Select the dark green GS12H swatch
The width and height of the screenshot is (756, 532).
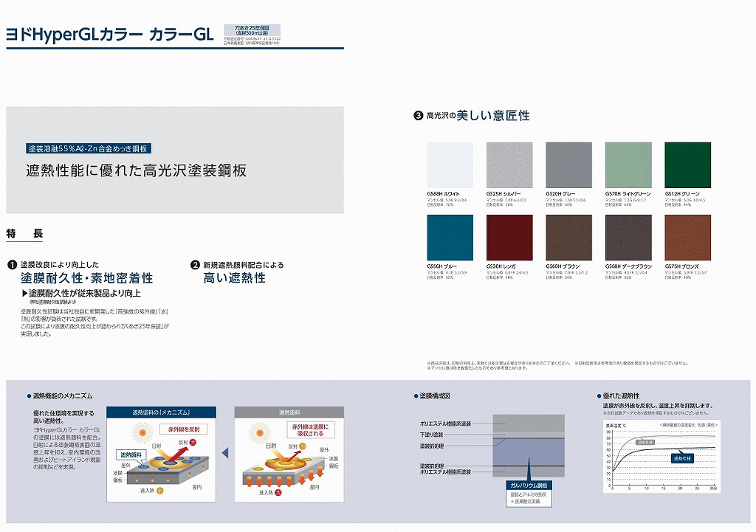(687, 165)
